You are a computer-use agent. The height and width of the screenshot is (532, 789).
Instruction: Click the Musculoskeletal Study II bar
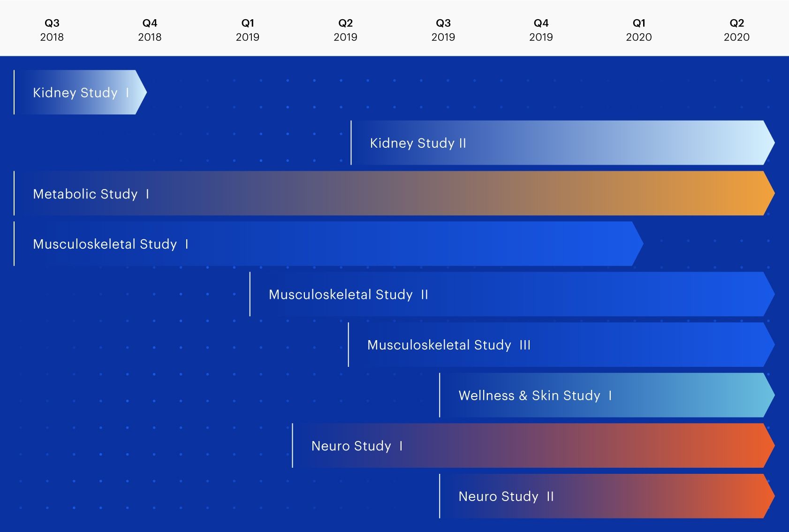pyautogui.click(x=512, y=294)
